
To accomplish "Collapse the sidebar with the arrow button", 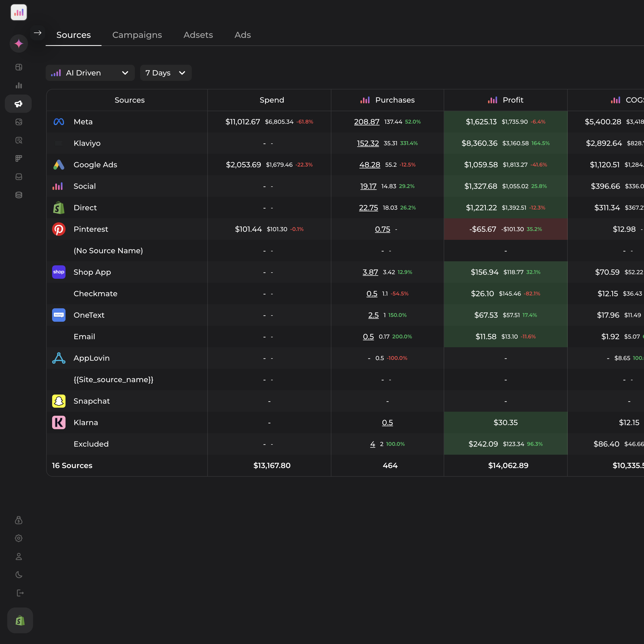I will [x=38, y=33].
